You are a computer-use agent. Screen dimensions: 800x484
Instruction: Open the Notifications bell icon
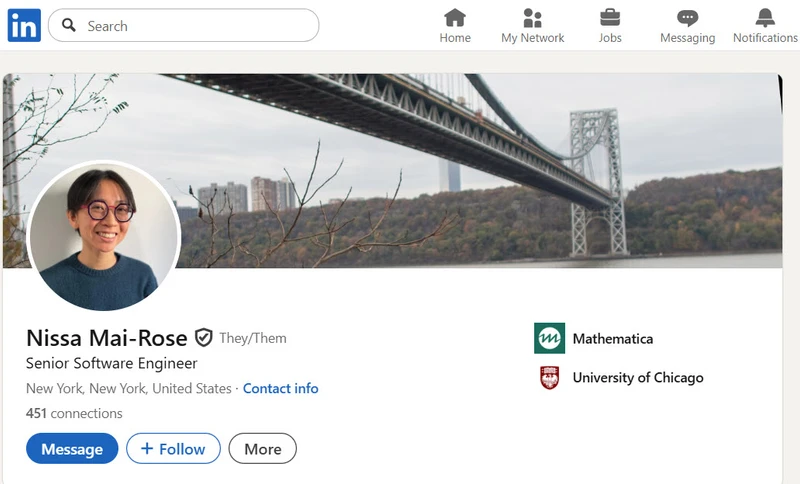point(765,18)
